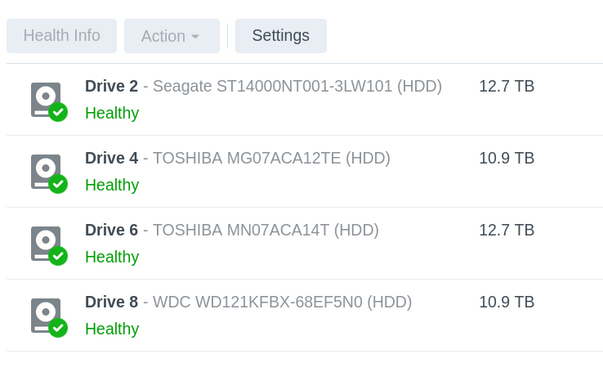Click the Healthy status of Drive 2

pyautogui.click(x=112, y=113)
